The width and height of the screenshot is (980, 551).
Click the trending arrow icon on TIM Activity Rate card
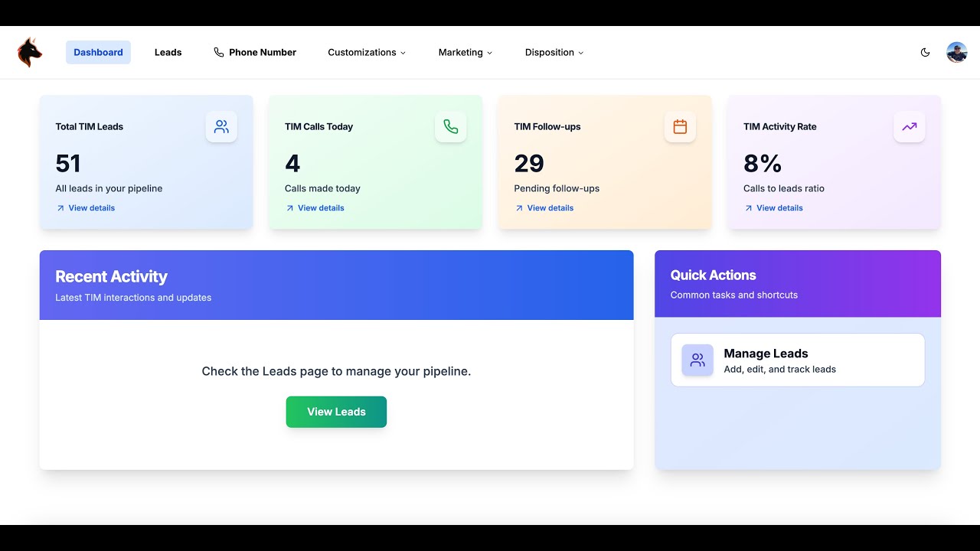909,127
